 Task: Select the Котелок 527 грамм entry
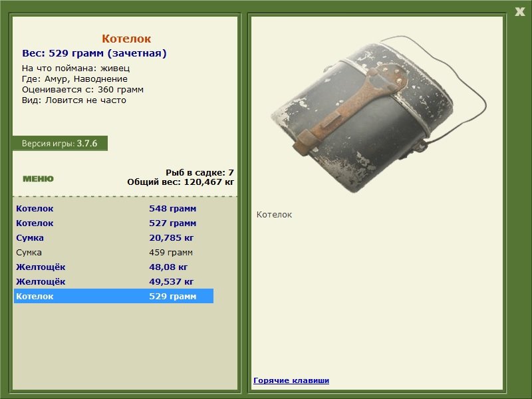(x=113, y=223)
